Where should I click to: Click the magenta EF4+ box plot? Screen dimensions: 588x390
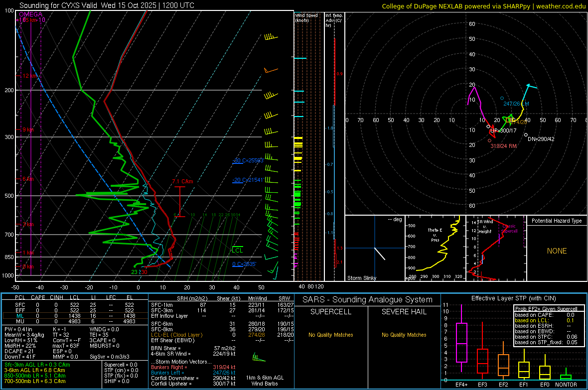click(461, 338)
